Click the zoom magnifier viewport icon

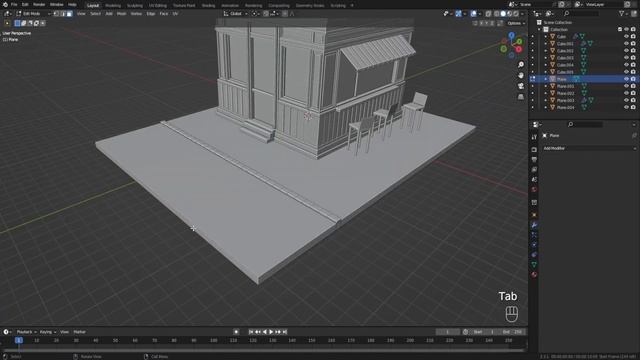coord(521,65)
